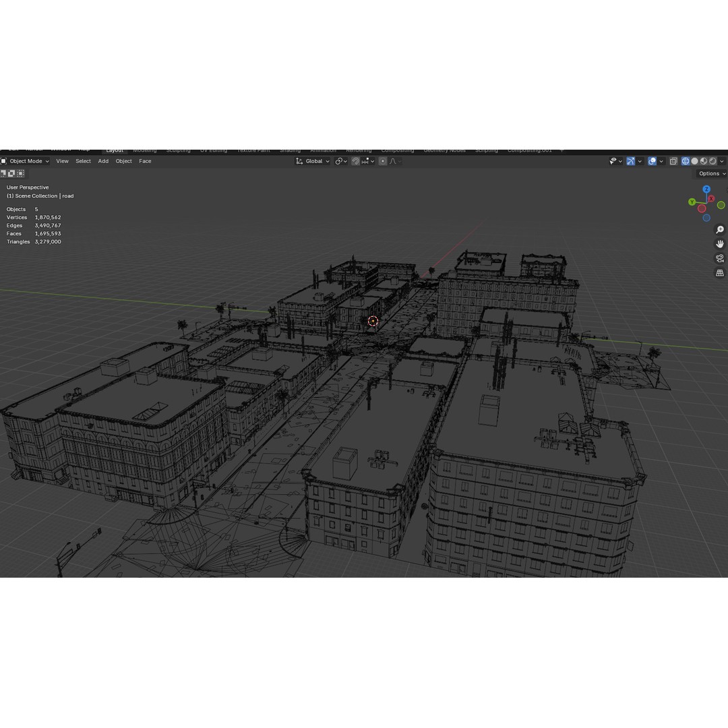This screenshot has width=728, height=728.
Task: Expand the Options dropdown at top right
Action: pos(709,173)
